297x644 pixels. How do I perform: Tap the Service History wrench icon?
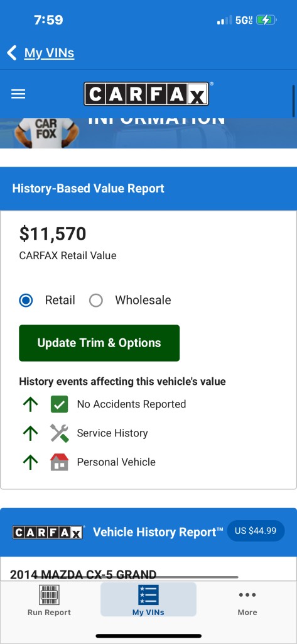60,433
